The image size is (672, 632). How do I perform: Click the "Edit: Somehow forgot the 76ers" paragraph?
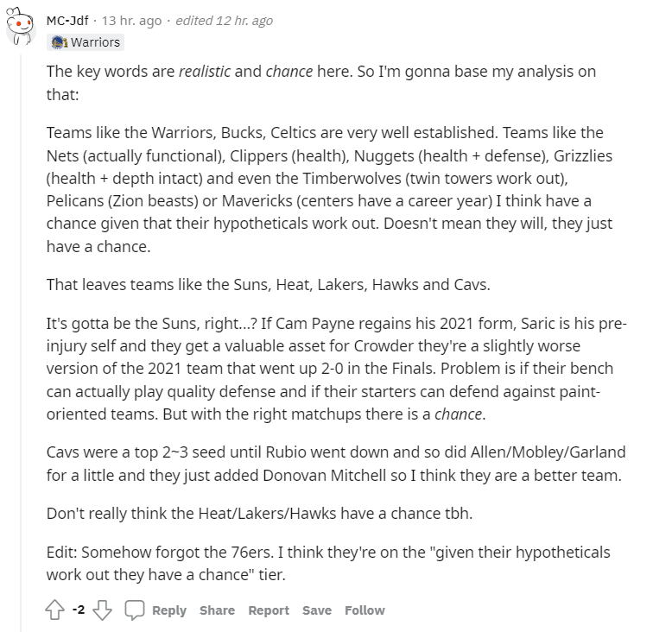pos(328,561)
